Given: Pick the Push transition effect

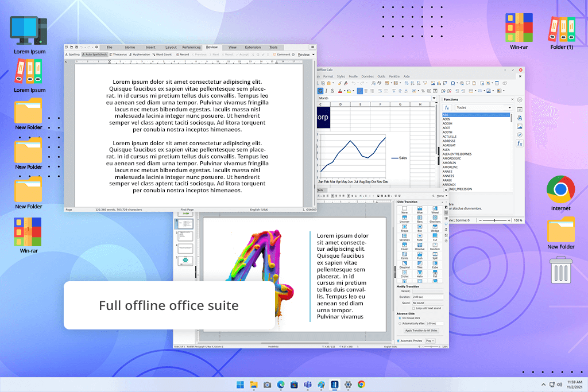Looking at the screenshot, I should (420, 255).
